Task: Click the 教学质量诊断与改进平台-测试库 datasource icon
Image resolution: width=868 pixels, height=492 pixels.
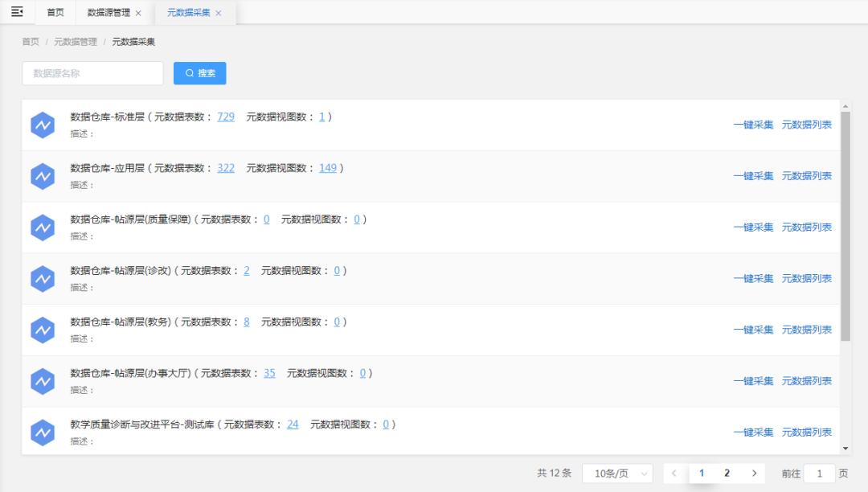Action: (42, 433)
